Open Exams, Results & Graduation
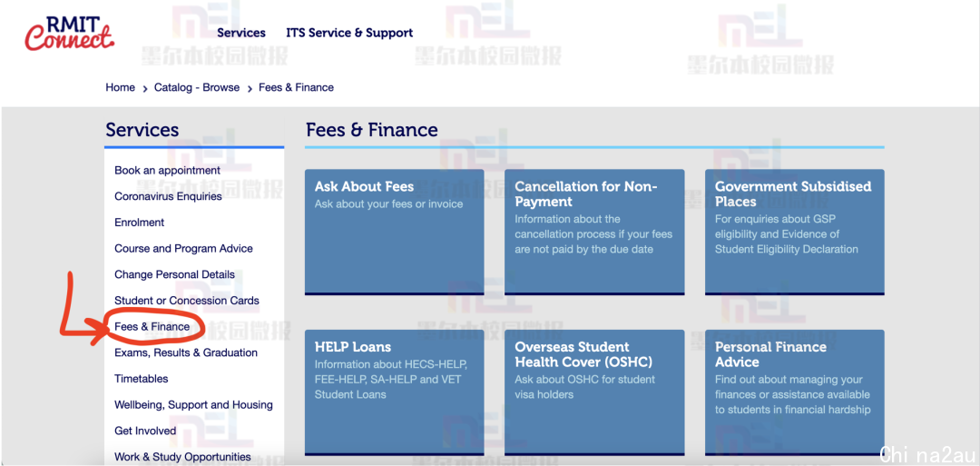This screenshot has height=466, width=980. pyautogui.click(x=186, y=352)
